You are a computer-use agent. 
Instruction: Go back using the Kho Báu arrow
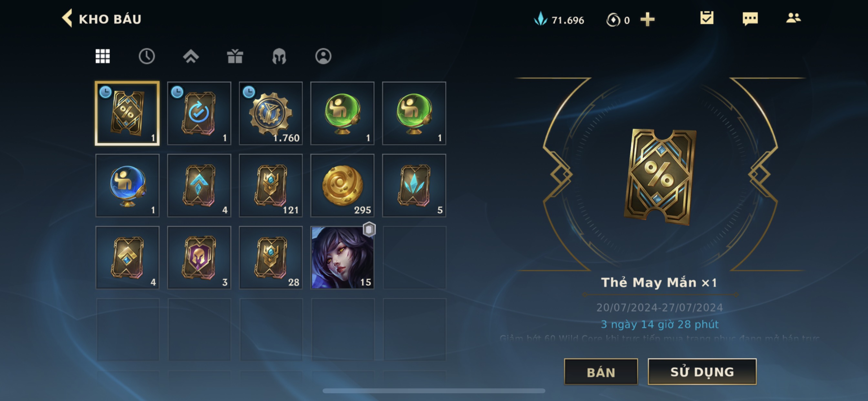coord(67,18)
